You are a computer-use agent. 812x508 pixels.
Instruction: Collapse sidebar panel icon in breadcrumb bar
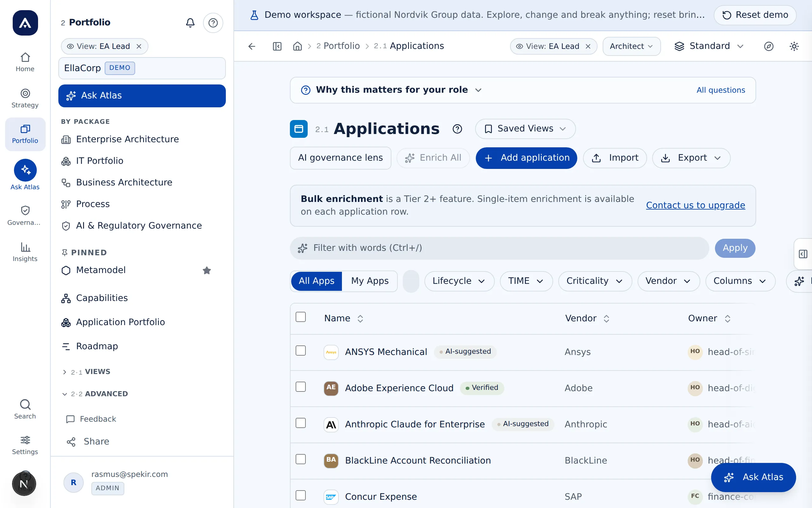[277, 46]
